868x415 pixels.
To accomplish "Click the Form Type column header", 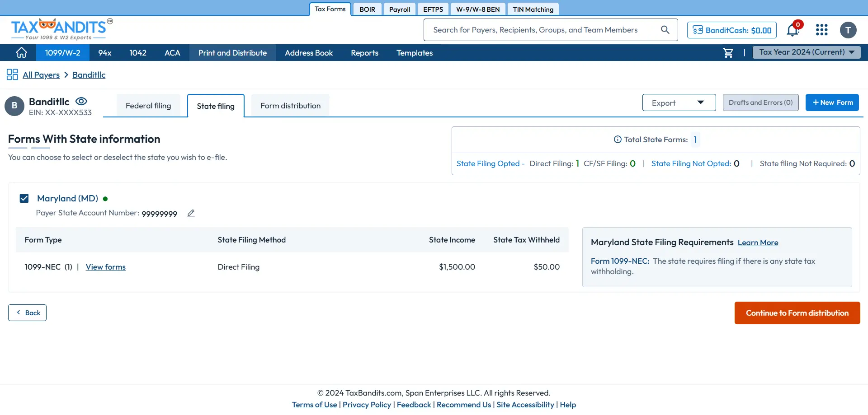I will [x=43, y=240].
